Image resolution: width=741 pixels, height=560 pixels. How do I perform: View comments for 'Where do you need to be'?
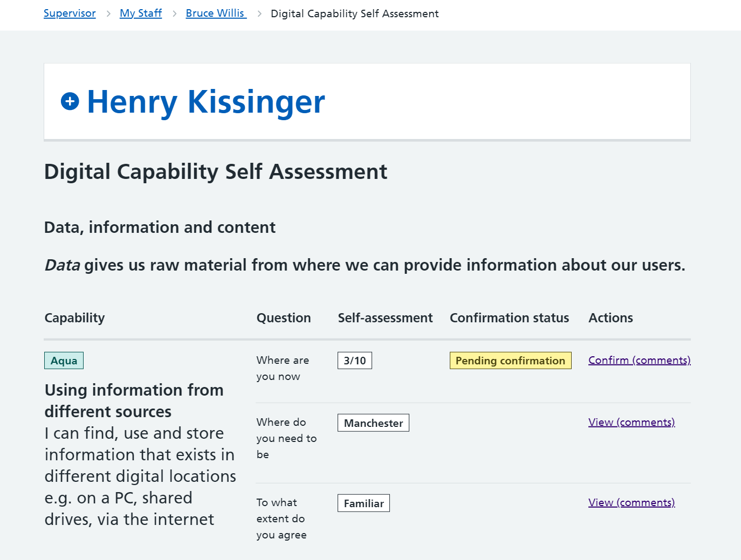pos(632,422)
